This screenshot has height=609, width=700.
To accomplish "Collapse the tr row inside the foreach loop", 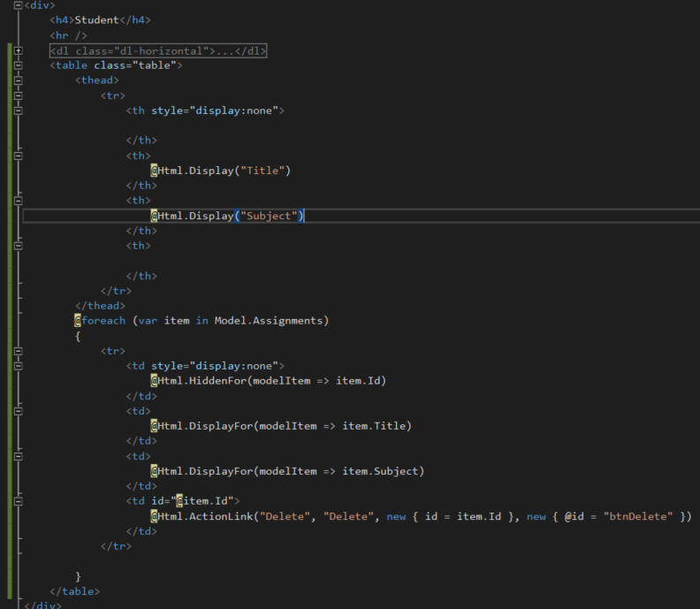I will click(x=18, y=351).
